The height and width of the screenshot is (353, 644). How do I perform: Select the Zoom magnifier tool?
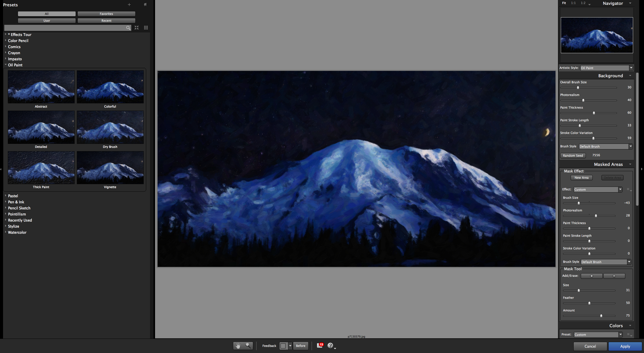pyautogui.click(x=248, y=346)
